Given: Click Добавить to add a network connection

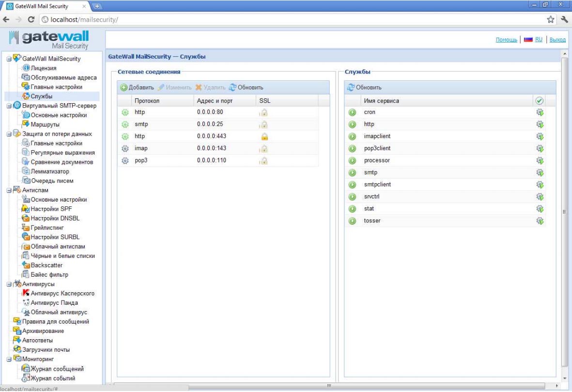Looking at the screenshot, I should [137, 88].
